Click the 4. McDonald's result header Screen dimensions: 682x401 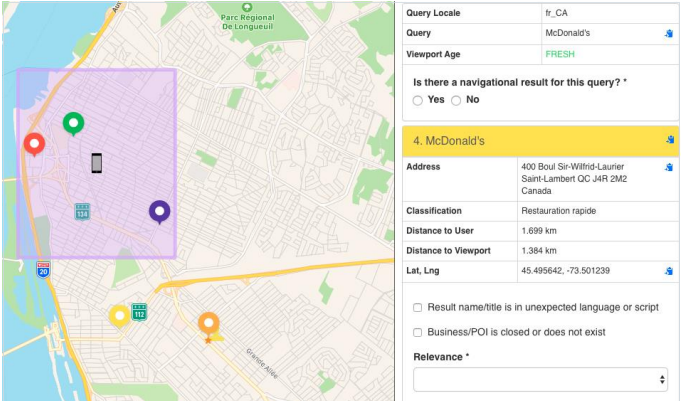540,141
